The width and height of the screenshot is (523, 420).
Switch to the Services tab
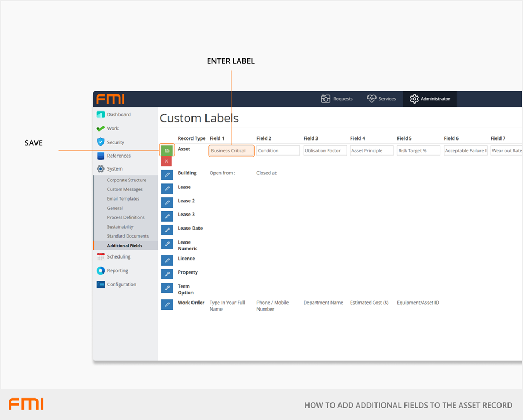tap(381, 99)
